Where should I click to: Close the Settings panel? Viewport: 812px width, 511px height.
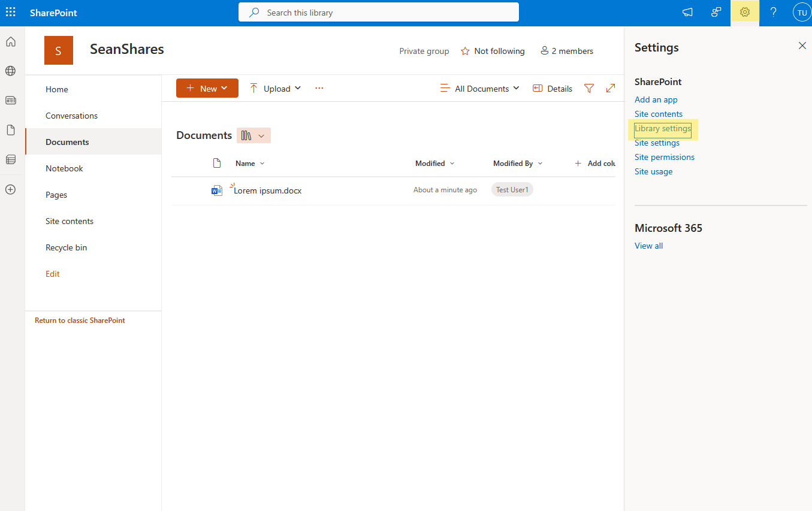(x=802, y=46)
